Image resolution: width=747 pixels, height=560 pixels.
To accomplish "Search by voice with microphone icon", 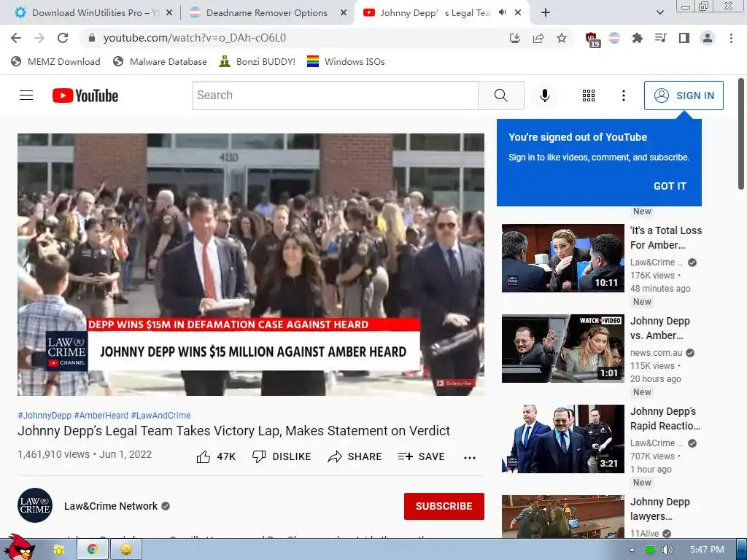I will (544, 96).
